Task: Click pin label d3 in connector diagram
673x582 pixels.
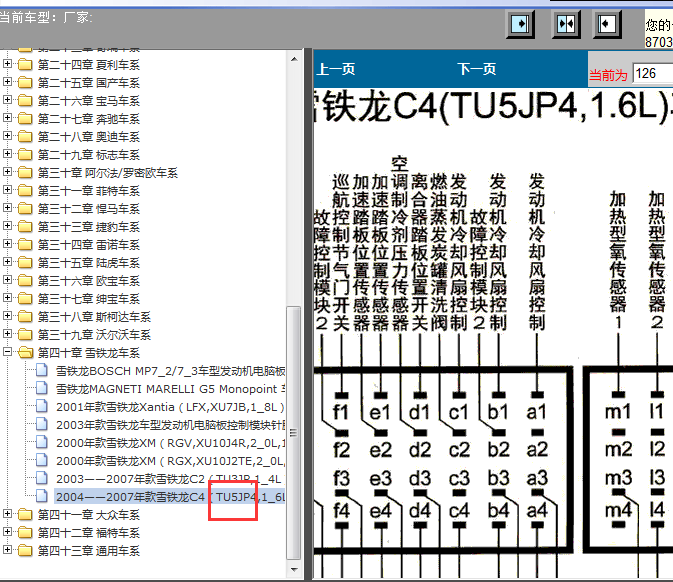Action: (x=419, y=478)
